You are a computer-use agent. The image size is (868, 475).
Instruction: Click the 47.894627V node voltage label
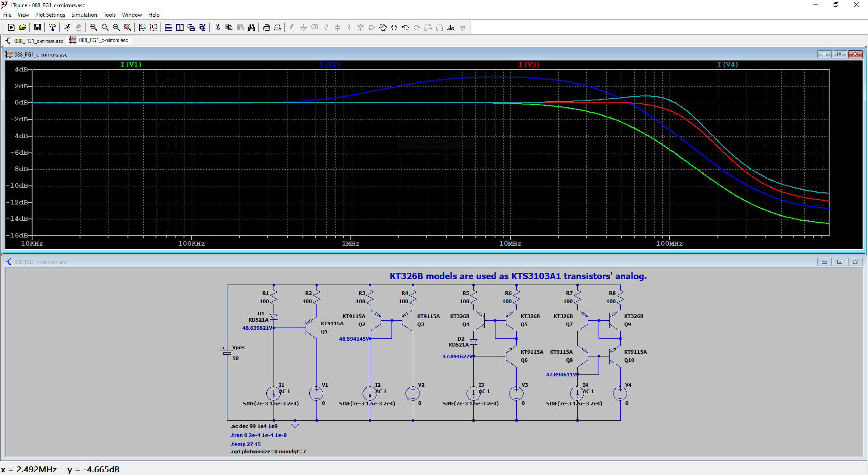click(x=458, y=356)
